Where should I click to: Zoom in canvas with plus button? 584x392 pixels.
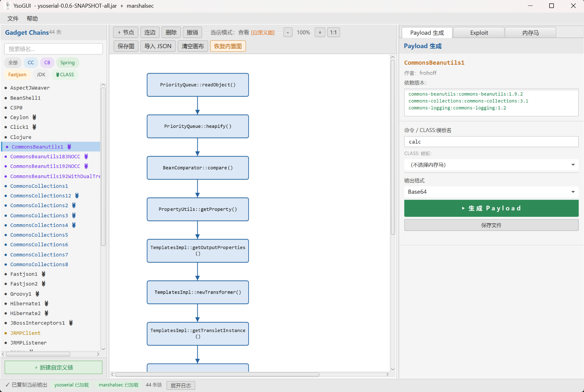click(x=320, y=32)
